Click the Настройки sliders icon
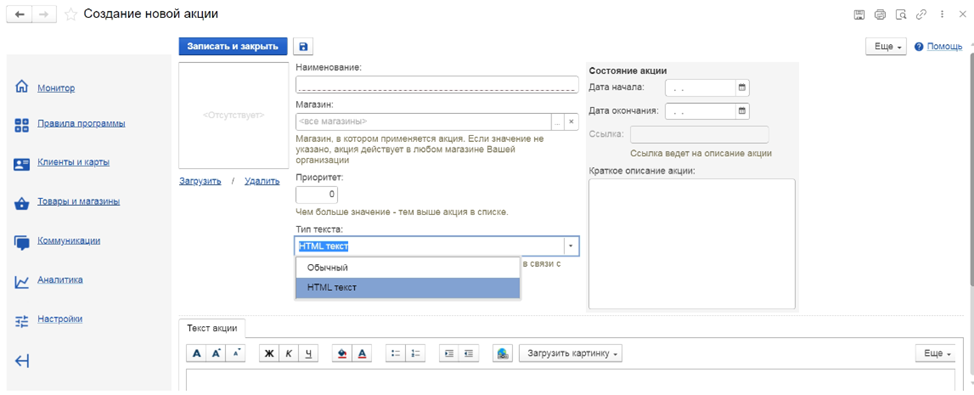The image size is (974, 395). (x=22, y=321)
